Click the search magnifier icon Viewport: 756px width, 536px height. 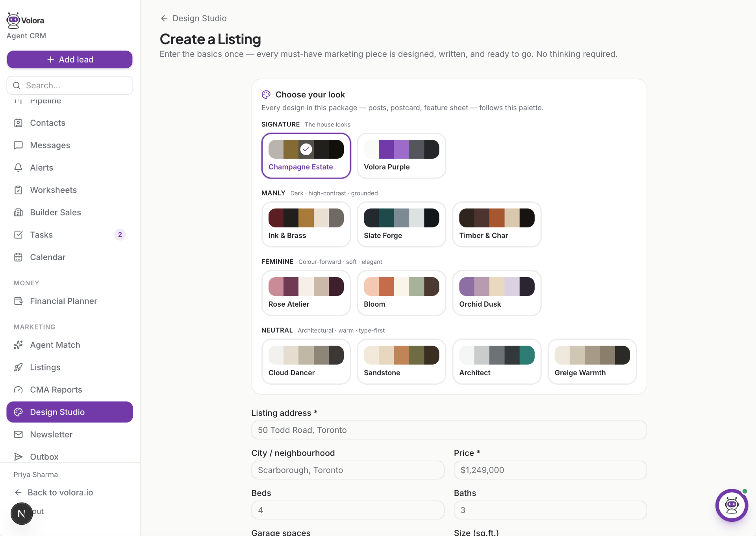pos(17,86)
